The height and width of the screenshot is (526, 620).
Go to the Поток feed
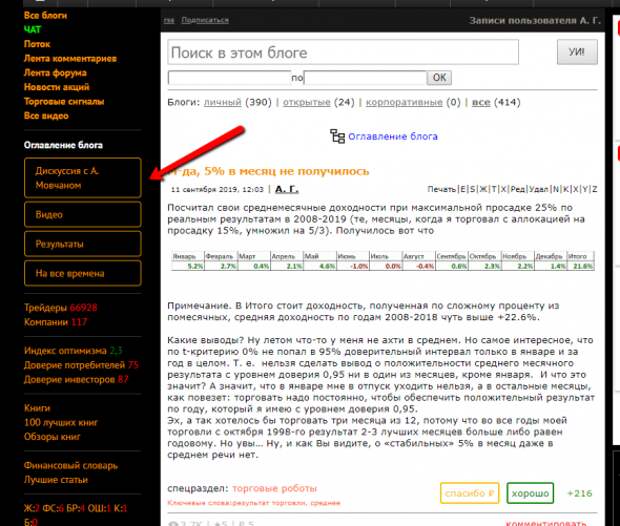tap(37, 44)
